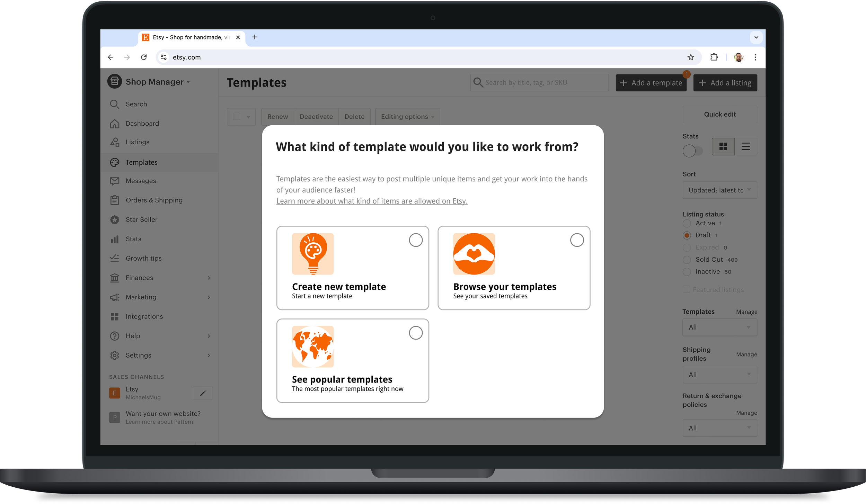This screenshot has width=866, height=504.
Task: Click the pencil edit icon beside Etsy channel
Action: coord(203,393)
